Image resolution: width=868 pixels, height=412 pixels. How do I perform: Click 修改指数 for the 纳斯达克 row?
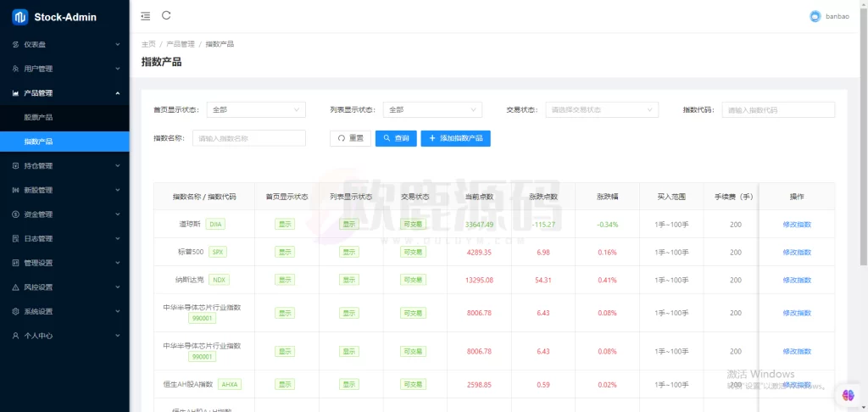click(797, 280)
